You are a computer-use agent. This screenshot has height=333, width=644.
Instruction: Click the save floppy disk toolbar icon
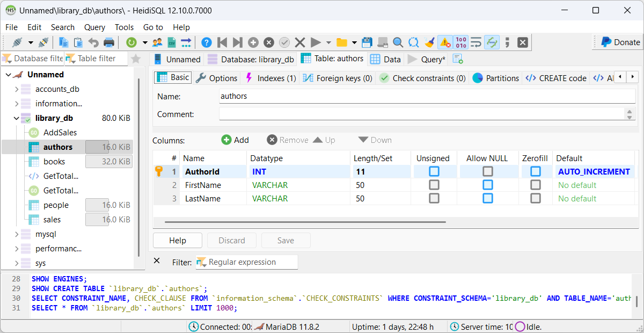pos(367,42)
